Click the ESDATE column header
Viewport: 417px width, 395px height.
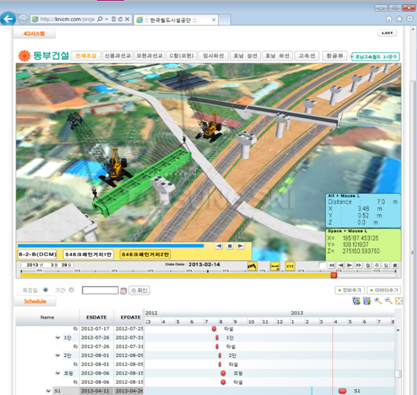(96, 317)
